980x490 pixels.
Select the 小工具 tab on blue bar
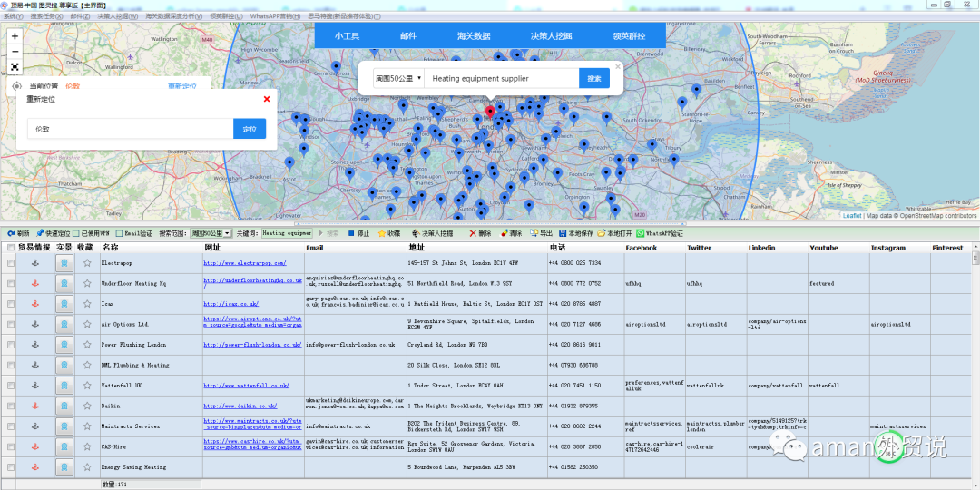point(347,35)
